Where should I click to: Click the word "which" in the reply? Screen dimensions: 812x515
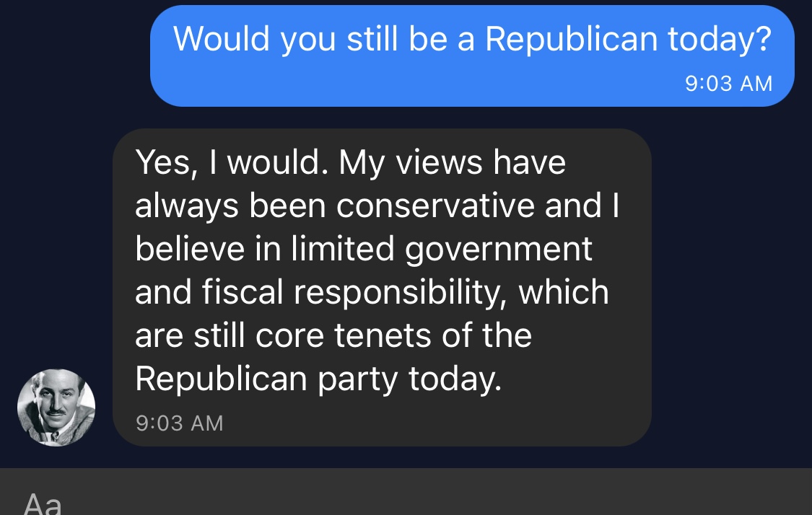tap(564, 293)
